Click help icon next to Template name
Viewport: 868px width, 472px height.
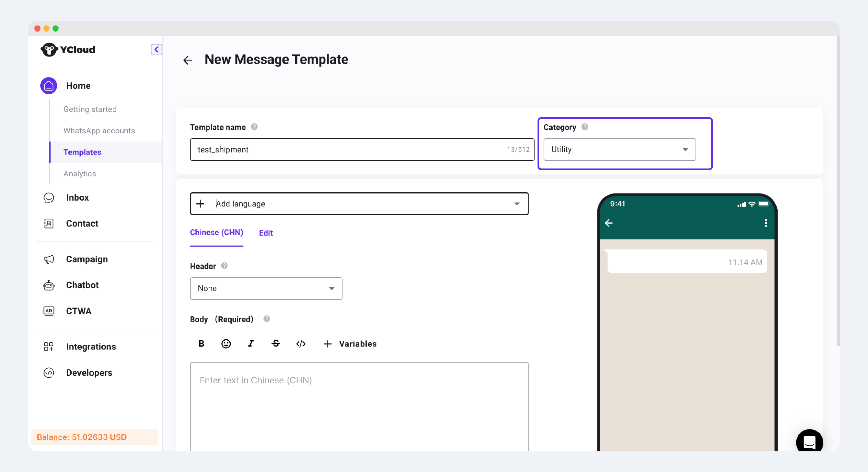tap(254, 127)
